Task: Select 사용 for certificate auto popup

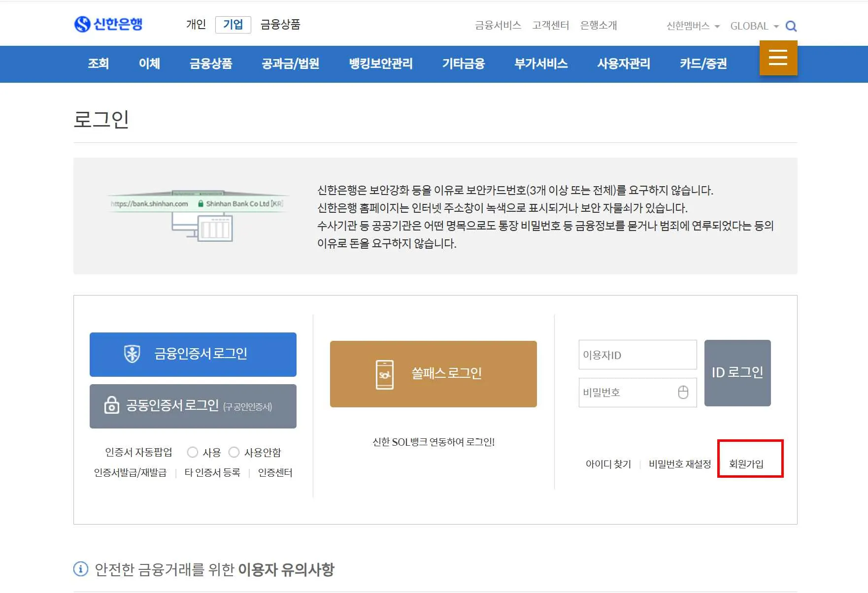Action: point(193,452)
